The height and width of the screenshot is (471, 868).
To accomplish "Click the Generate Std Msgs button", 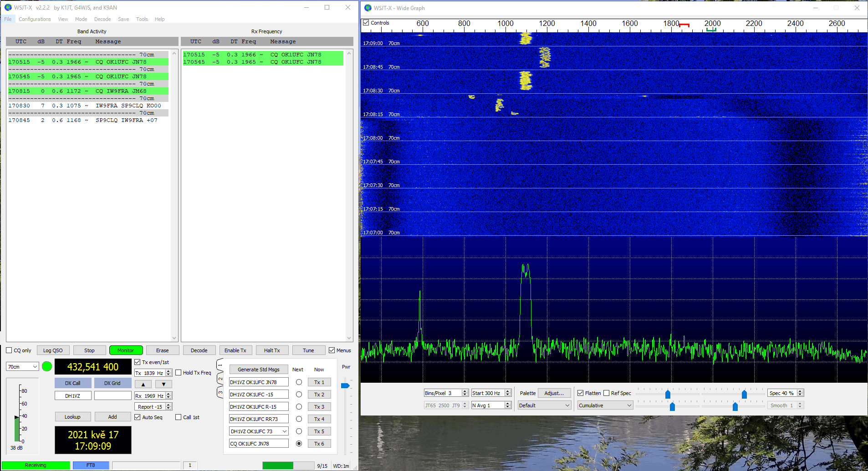I will click(258, 370).
